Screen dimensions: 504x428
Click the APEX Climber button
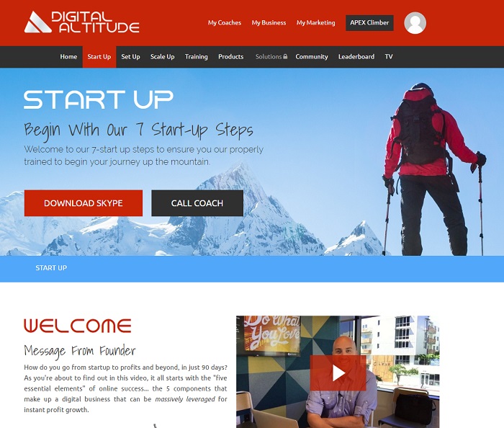tap(369, 23)
